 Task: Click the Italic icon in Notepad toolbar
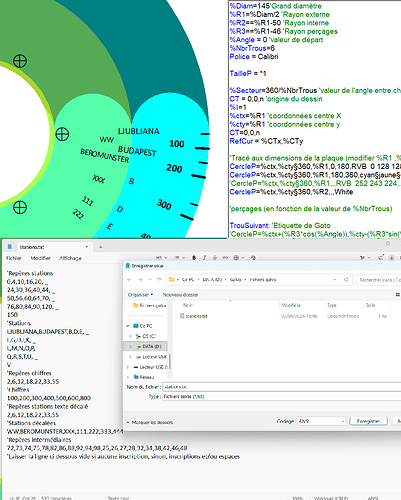click(204, 257)
